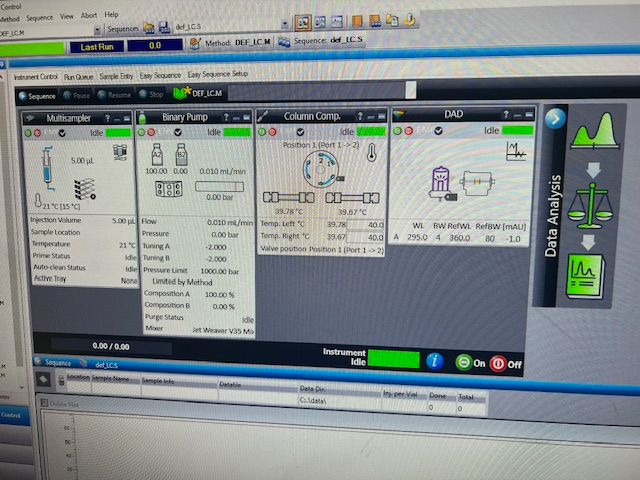This screenshot has height=480, width=640.
Task: Turn on the Column Comp. with green button
Action: 262,132
